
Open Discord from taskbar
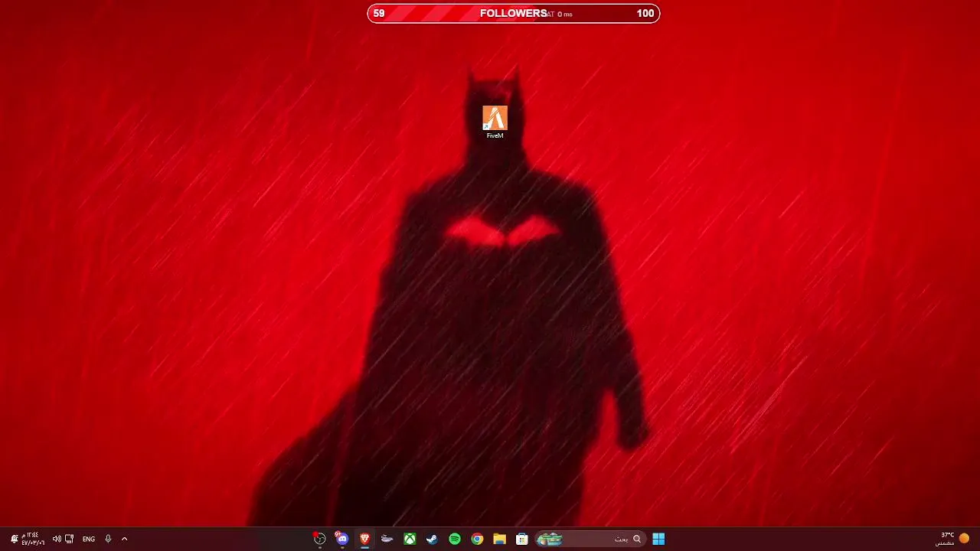point(341,539)
